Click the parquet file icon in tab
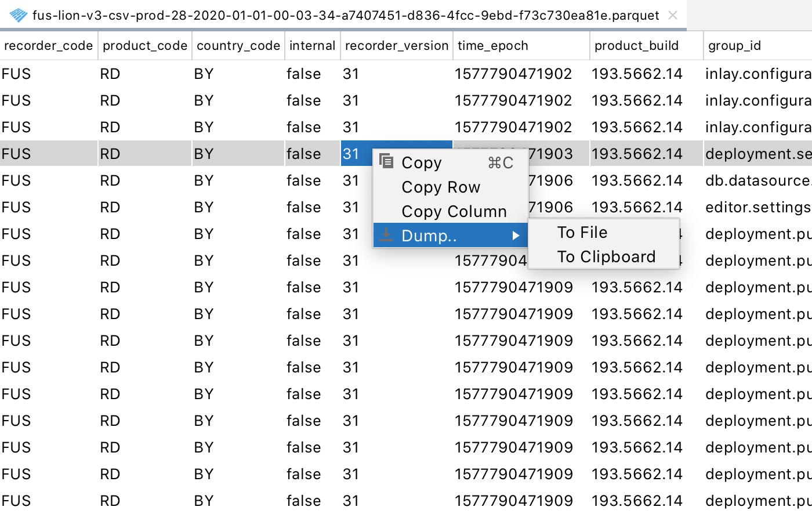 tap(18, 15)
